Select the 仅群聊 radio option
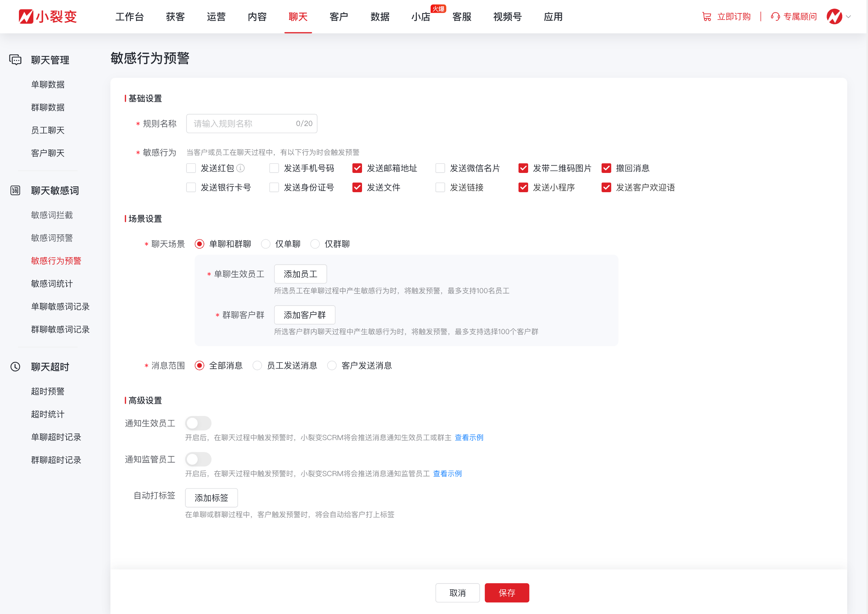The image size is (868, 614). click(315, 244)
